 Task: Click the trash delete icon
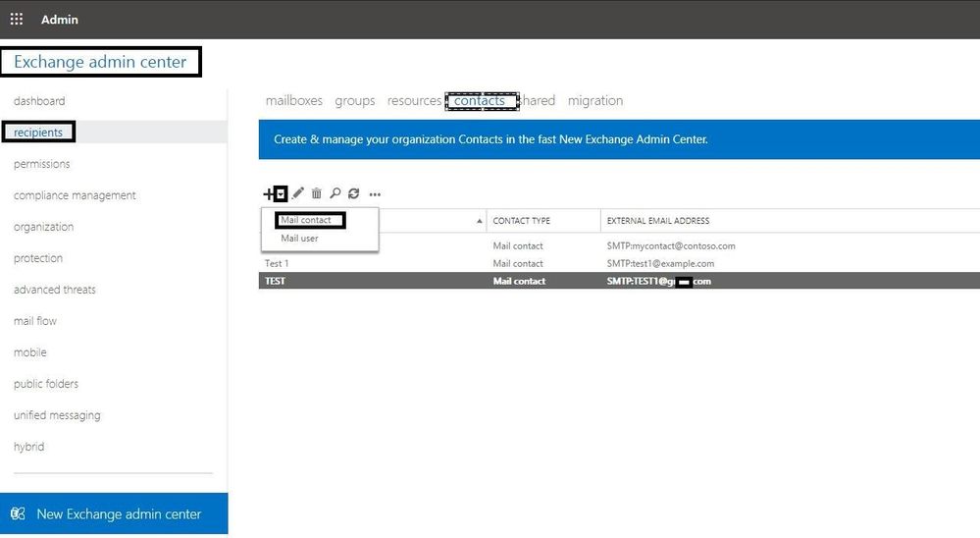pos(316,193)
